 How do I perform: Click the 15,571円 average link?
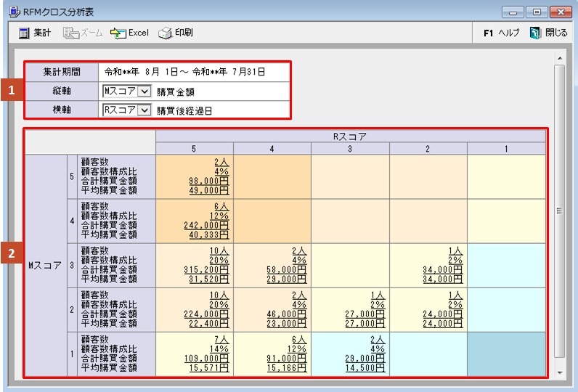209,368
